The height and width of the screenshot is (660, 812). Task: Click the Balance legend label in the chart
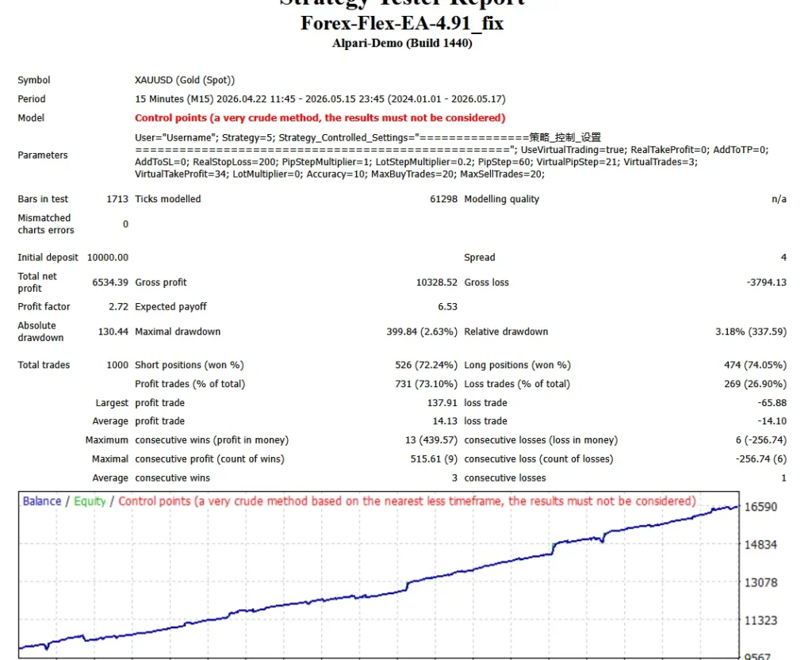(x=42, y=501)
